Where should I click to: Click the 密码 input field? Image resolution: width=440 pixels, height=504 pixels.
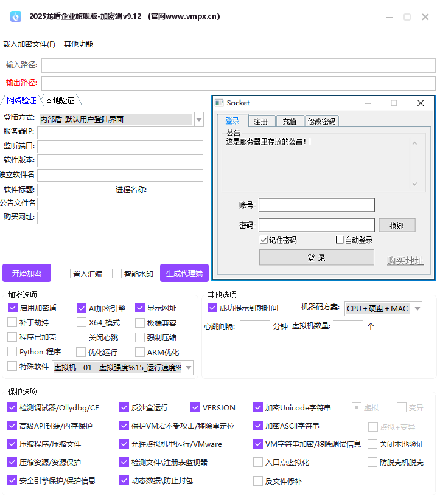coord(317,225)
